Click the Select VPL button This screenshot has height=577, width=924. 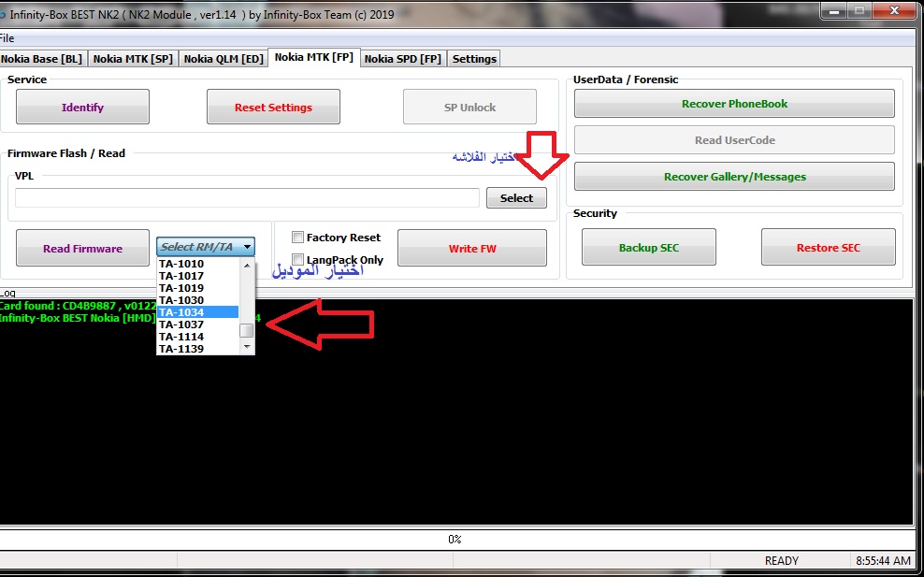(x=516, y=198)
